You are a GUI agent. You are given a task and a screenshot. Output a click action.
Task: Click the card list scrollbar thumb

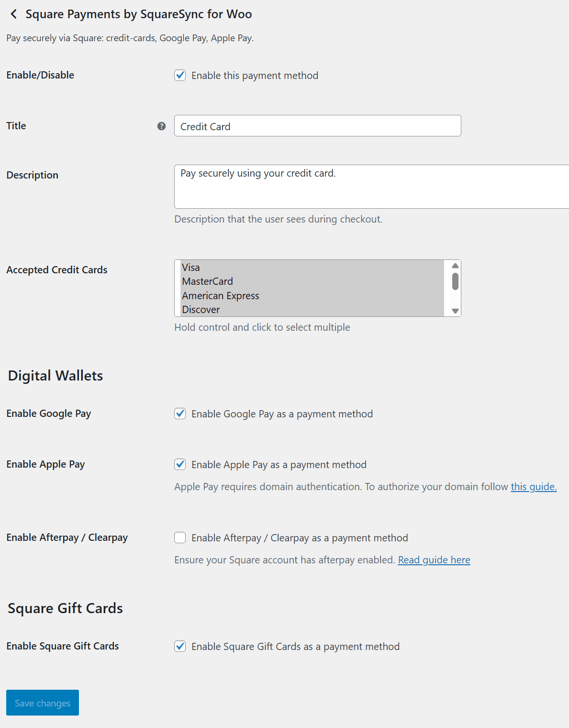coord(455,281)
